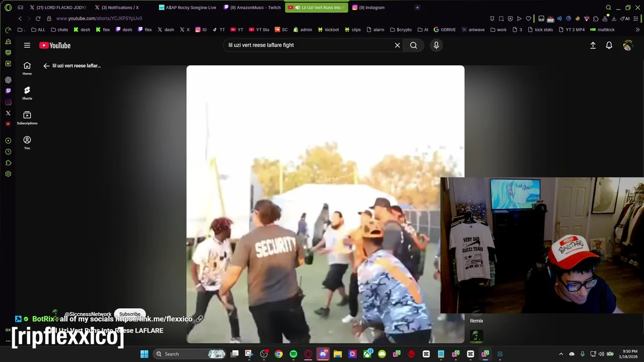Open Shorts in YouTube sidebar
This screenshot has height=362, width=644.
[x=27, y=93]
